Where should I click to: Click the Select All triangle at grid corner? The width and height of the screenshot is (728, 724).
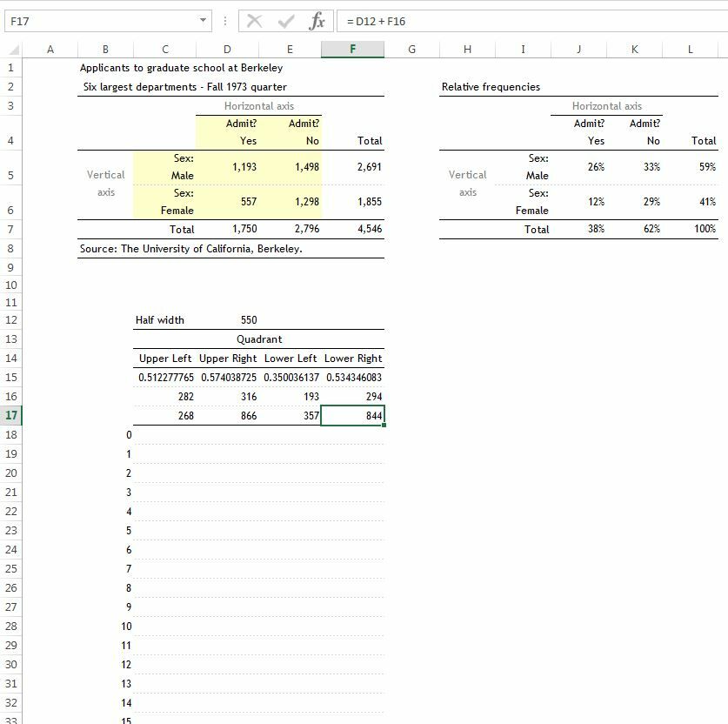14,49
